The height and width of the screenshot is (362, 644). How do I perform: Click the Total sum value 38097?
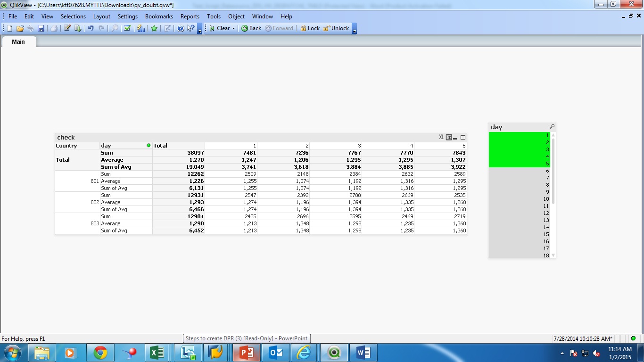click(179, 153)
